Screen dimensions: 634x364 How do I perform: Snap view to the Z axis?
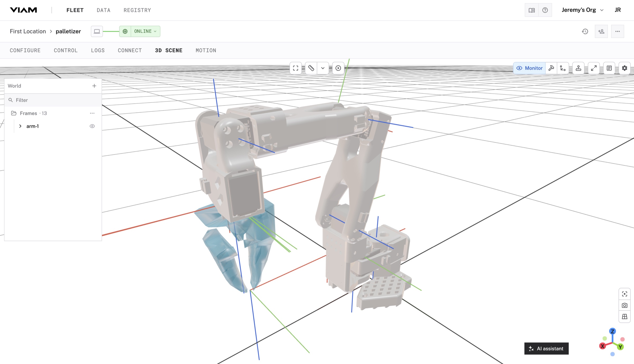point(612,331)
